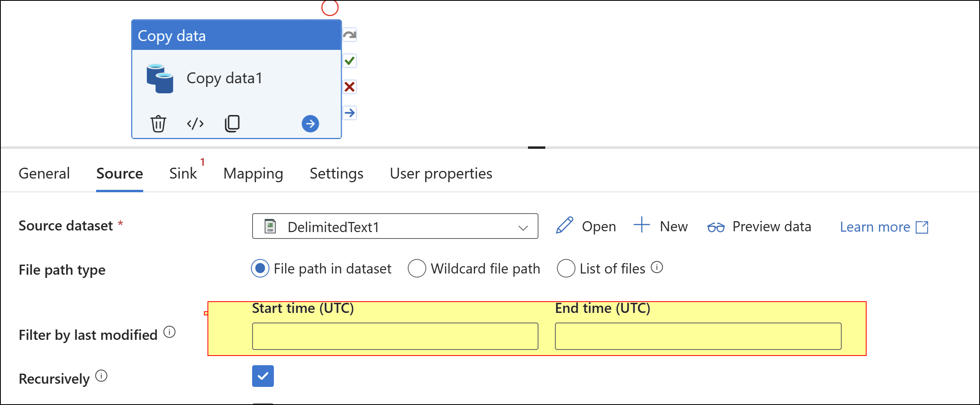Viewport: 980px width, 405px height.
Task: View source code of Copy data activity
Action: coord(195,123)
